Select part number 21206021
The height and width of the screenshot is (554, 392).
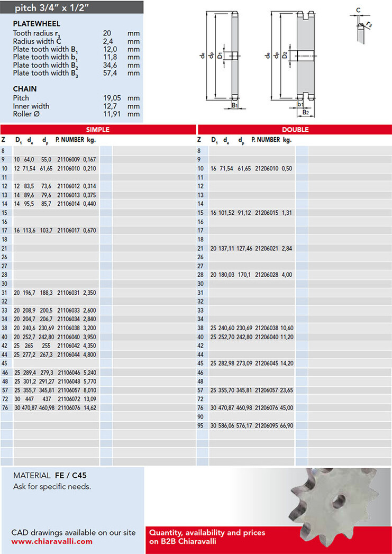(267, 248)
